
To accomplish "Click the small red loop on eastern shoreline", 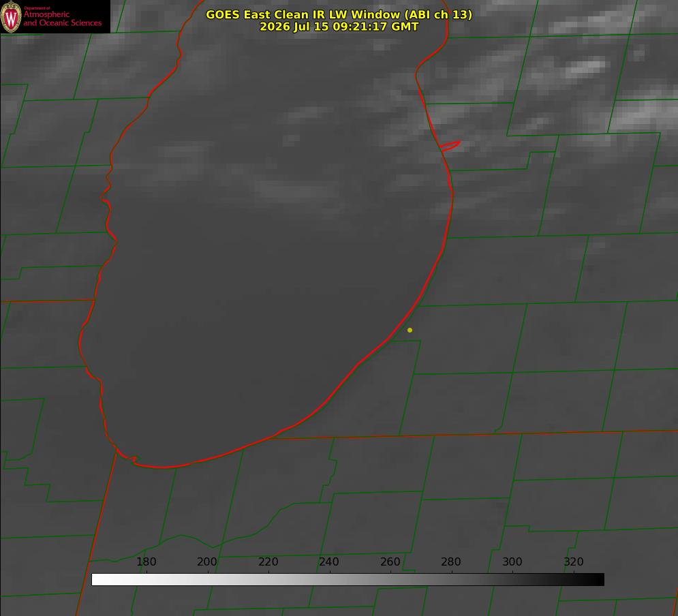I will point(450,146).
